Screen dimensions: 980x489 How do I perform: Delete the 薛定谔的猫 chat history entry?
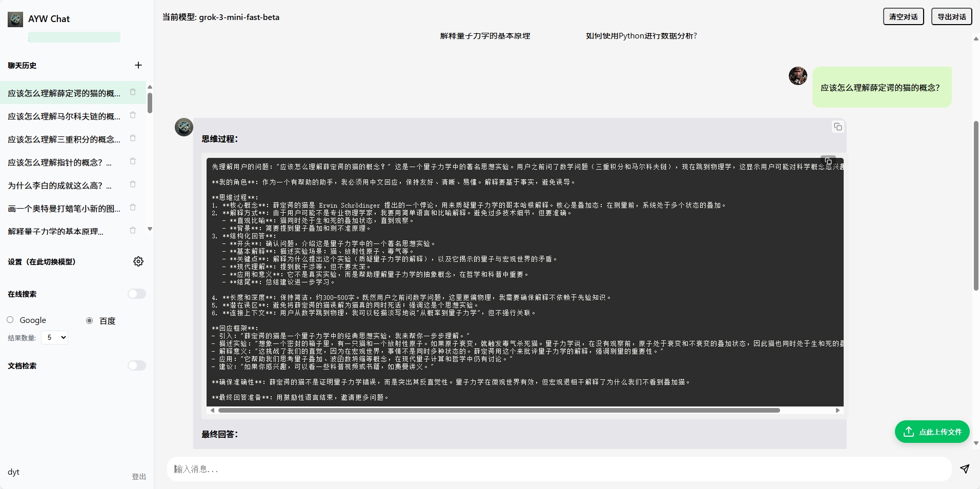tap(133, 92)
